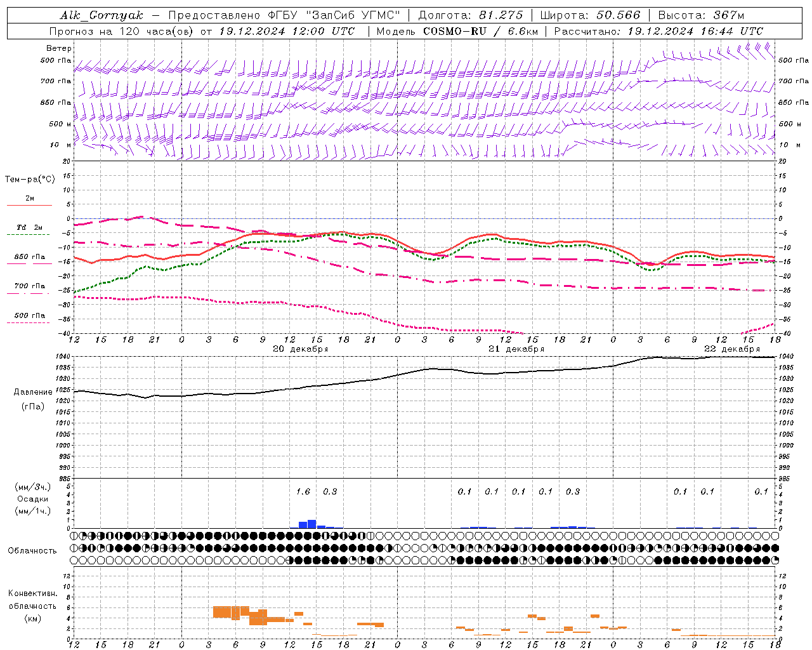The width and height of the screenshot is (812, 650).
Task: Click the (мм/1ч.) precipitation unit label
Action: 33,511
